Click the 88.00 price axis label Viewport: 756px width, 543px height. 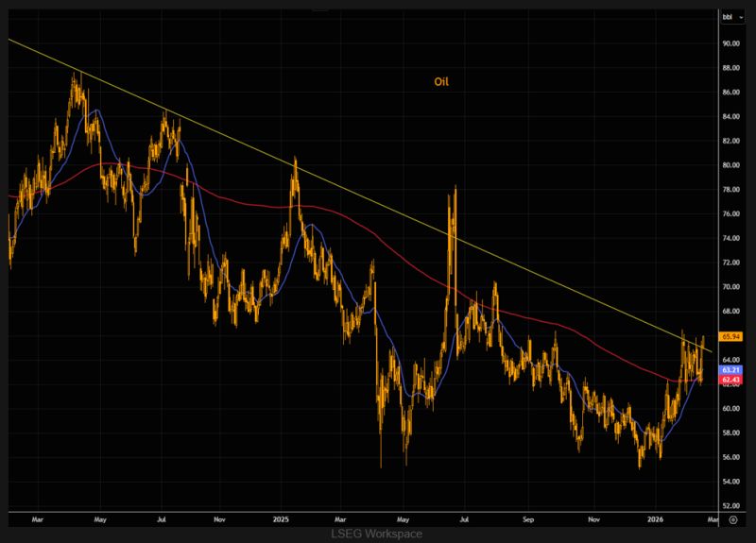coord(730,68)
